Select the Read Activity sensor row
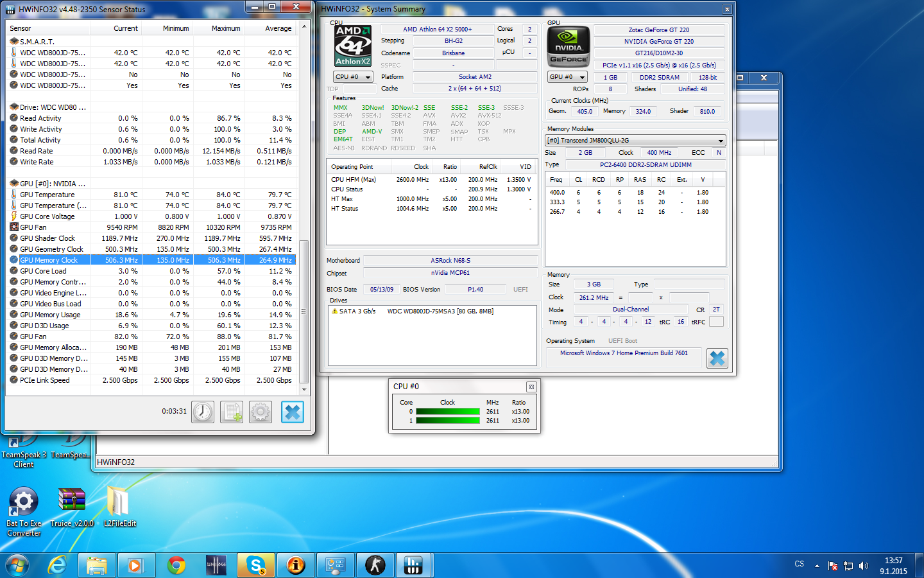The image size is (924, 578). pos(151,118)
